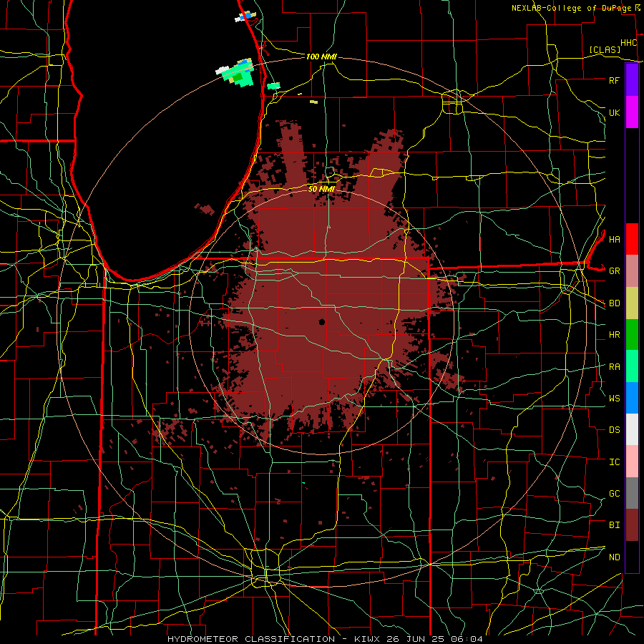This screenshot has height=644, width=644.
Task: Click the "NEXLAB-College of DuPage" credit text
Action: point(572,8)
